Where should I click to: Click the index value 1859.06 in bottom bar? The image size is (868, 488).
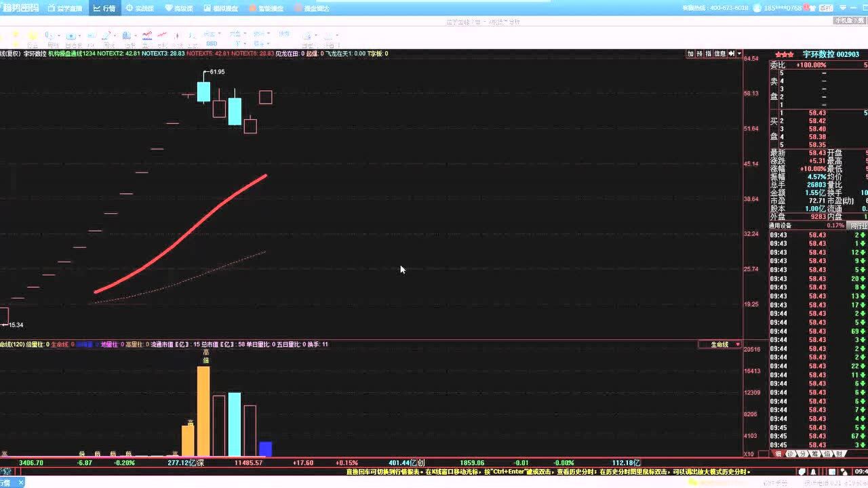click(471, 463)
